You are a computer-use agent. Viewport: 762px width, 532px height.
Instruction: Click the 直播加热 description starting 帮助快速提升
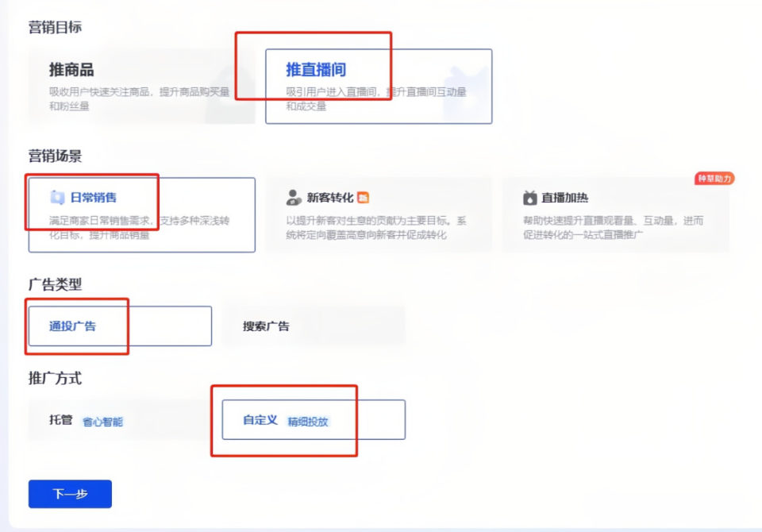[x=614, y=228]
